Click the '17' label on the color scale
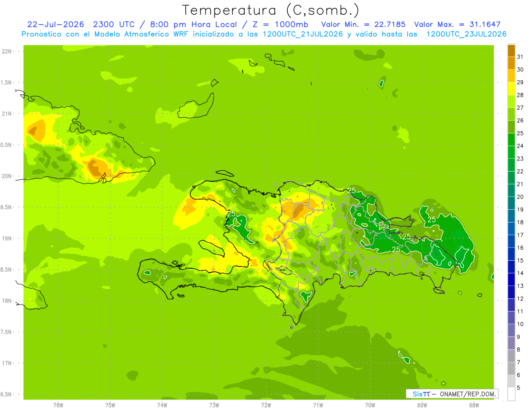This screenshot has height=411, width=532. [520, 235]
